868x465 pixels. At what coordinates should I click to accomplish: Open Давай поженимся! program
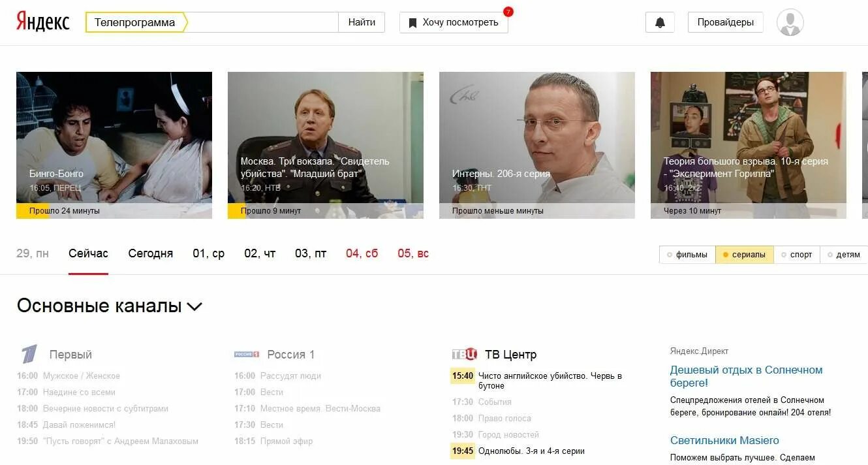click(x=79, y=425)
